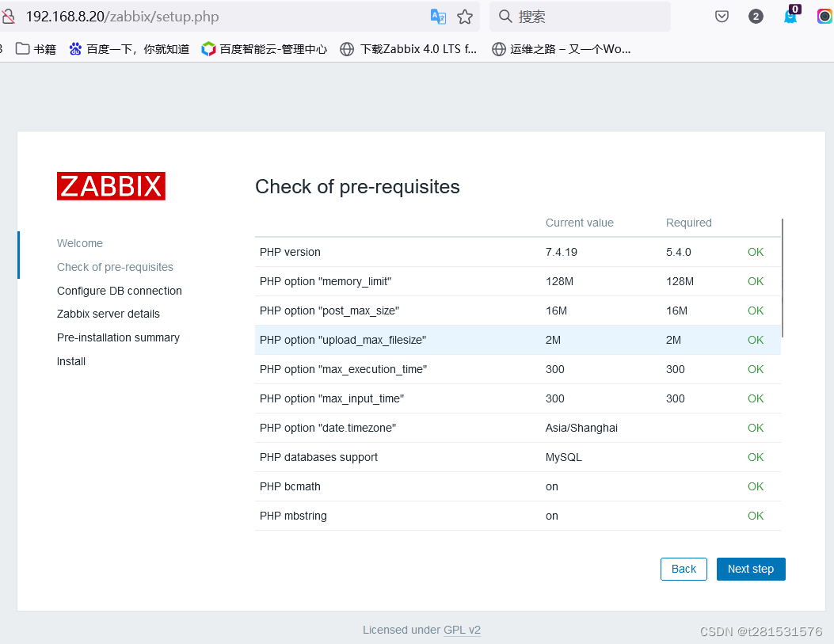Viewport: 834px width, 644px height.
Task: Bookmark this page with star icon
Action: tap(465, 17)
